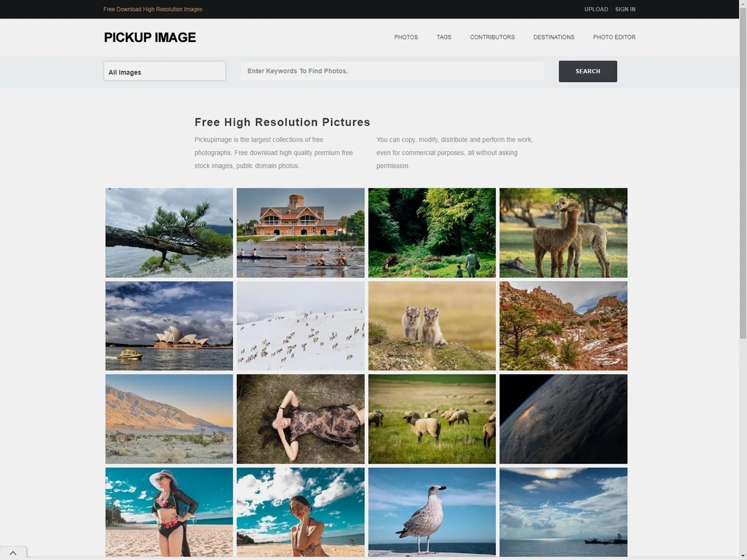
Task: Open the Sydney Opera House photo
Action: click(169, 326)
